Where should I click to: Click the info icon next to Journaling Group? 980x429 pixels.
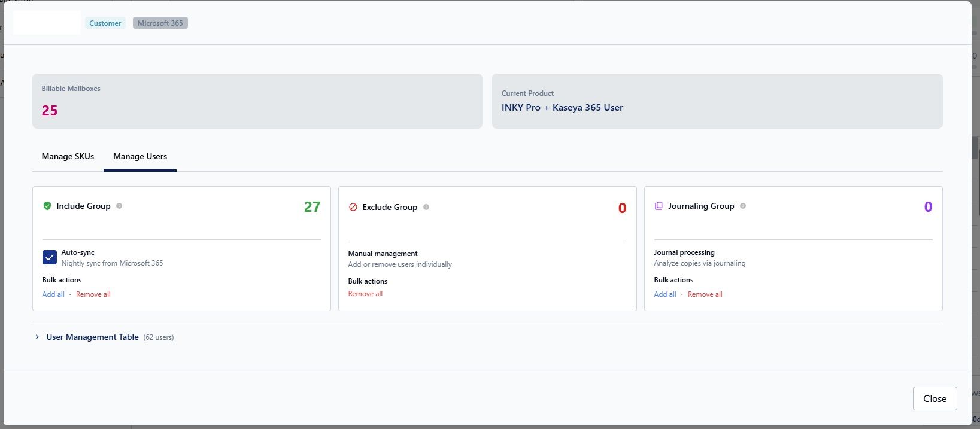[743, 206]
